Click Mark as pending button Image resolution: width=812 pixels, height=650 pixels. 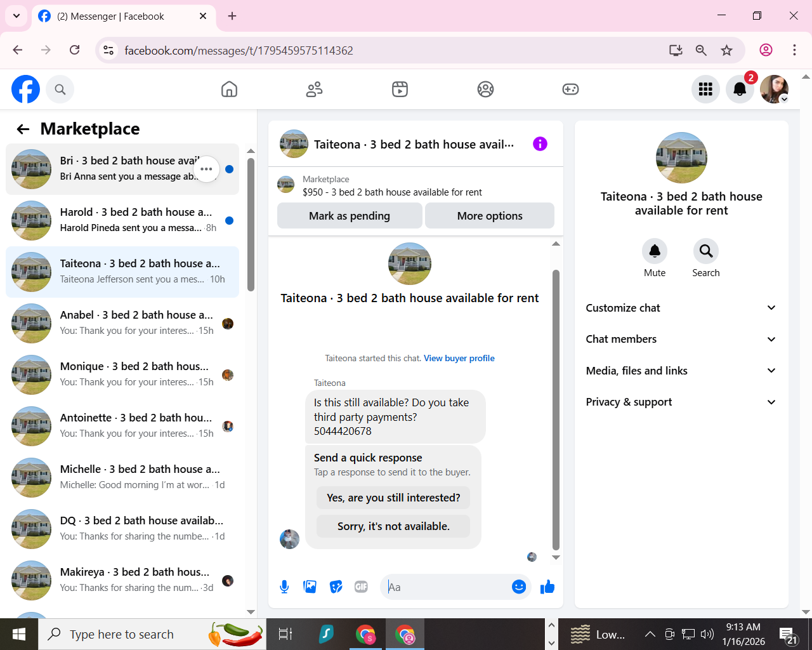(350, 216)
